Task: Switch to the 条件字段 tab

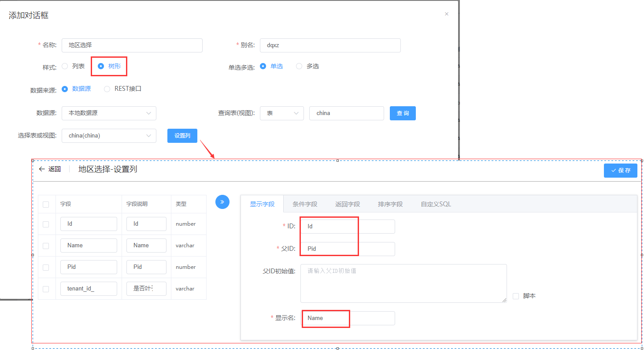Action: (305, 204)
